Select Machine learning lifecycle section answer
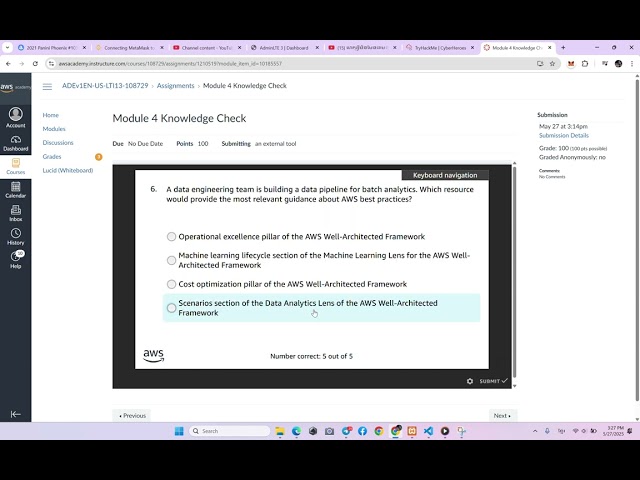 [171, 260]
